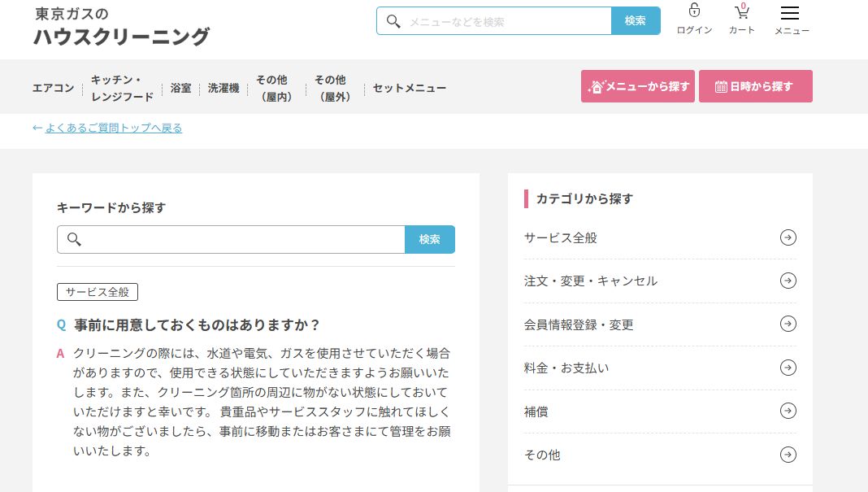Open the 浴室 navigation item
Viewport: 868px width, 492px height.
click(x=180, y=88)
